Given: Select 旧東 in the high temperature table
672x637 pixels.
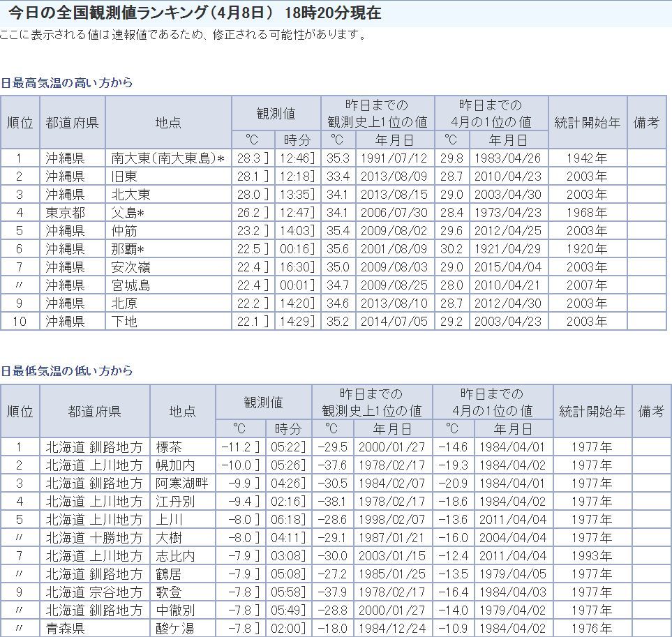Looking at the screenshot, I should click(126, 177).
